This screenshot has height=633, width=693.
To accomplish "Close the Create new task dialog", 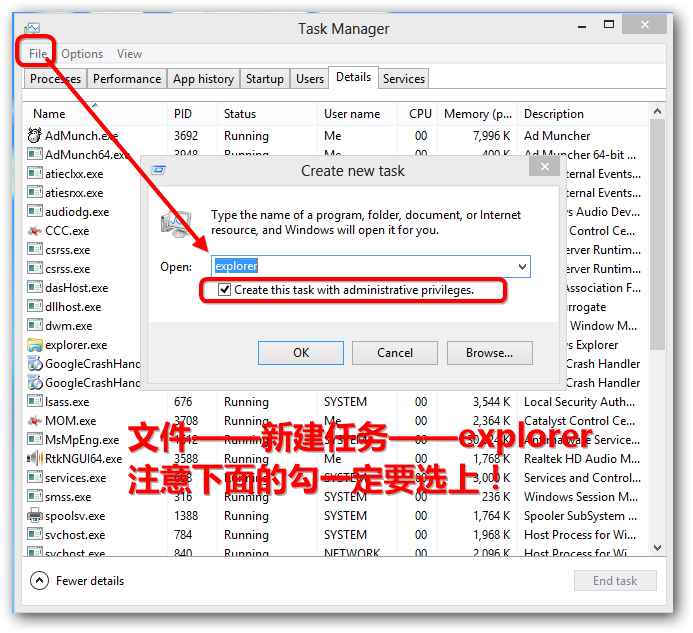I will (544, 167).
